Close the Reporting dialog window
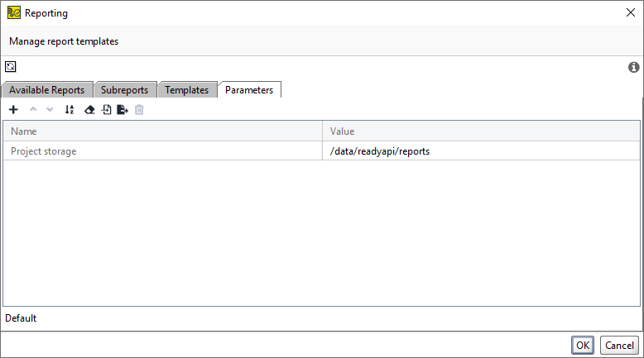 point(631,12)
